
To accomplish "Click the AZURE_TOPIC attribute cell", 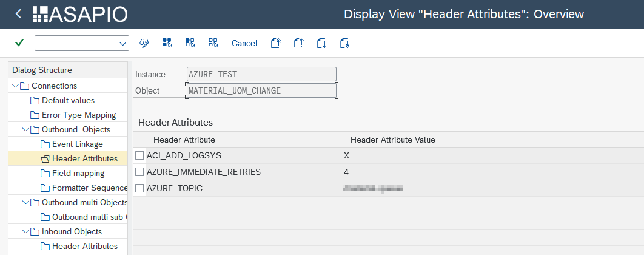I will click(244, 188).
